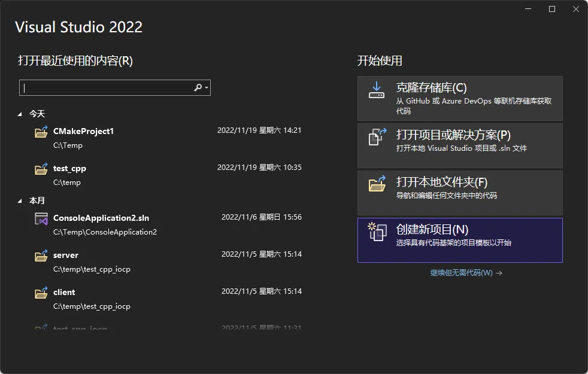Open 克隆存储库(C) to clone a repository
The height and width of the screenshot is (374, 588).
click(460, 98)
